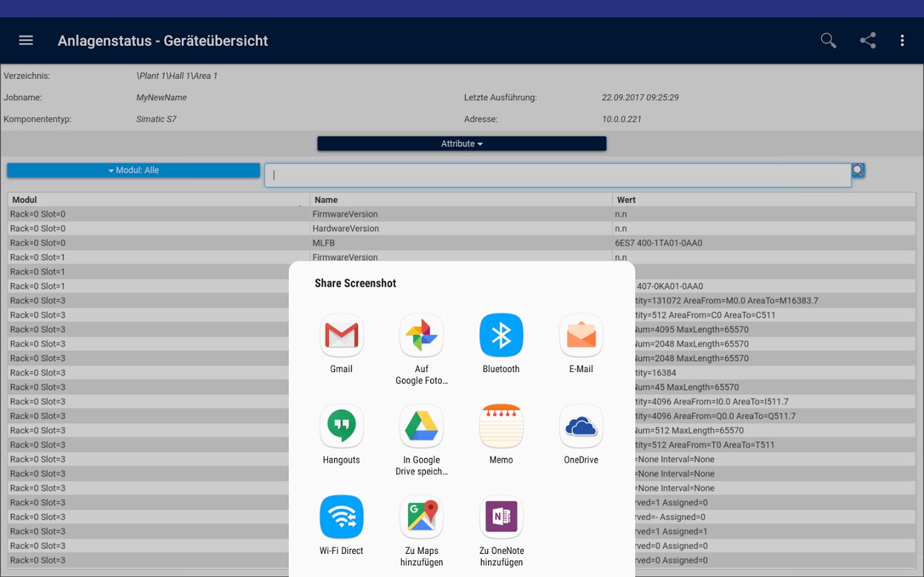This screenshot has height=577, width=924.
Task: Tap the share icon in the app bar
Action: click(x=867, y=40)
